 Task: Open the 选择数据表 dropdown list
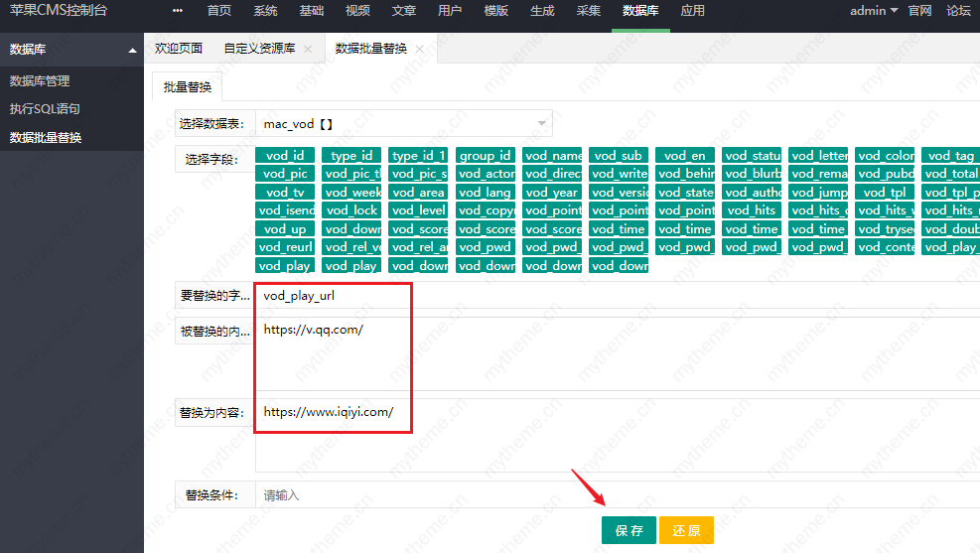542,124
